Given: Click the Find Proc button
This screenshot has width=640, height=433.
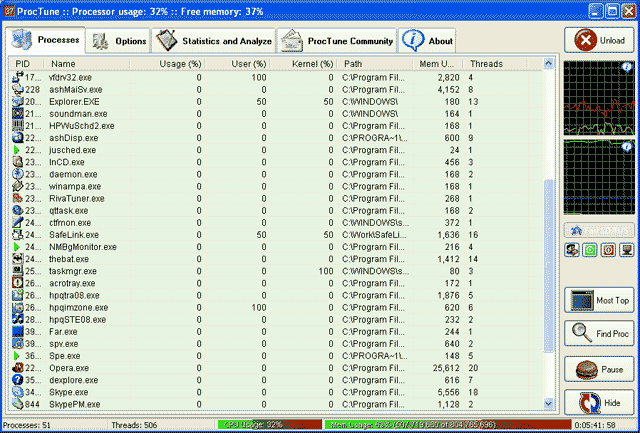Looking at the screenshot, I should tap(598, 334).
